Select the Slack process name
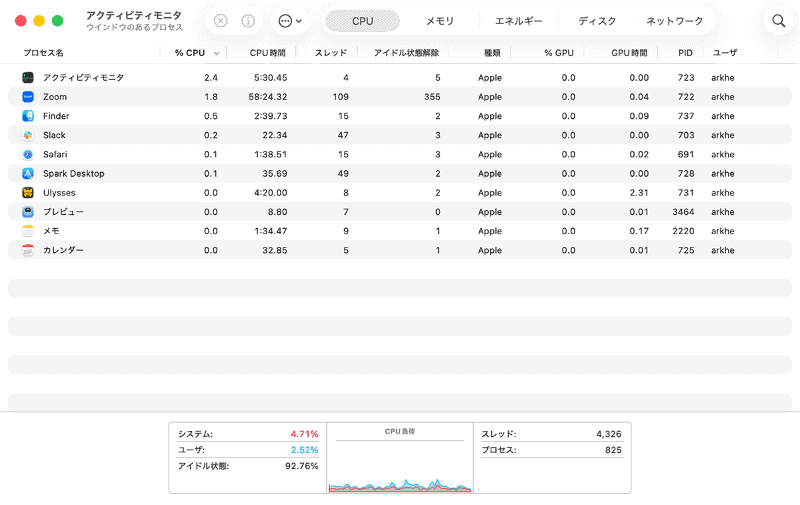Screen dimensions: 800x505 click(54, 135)
